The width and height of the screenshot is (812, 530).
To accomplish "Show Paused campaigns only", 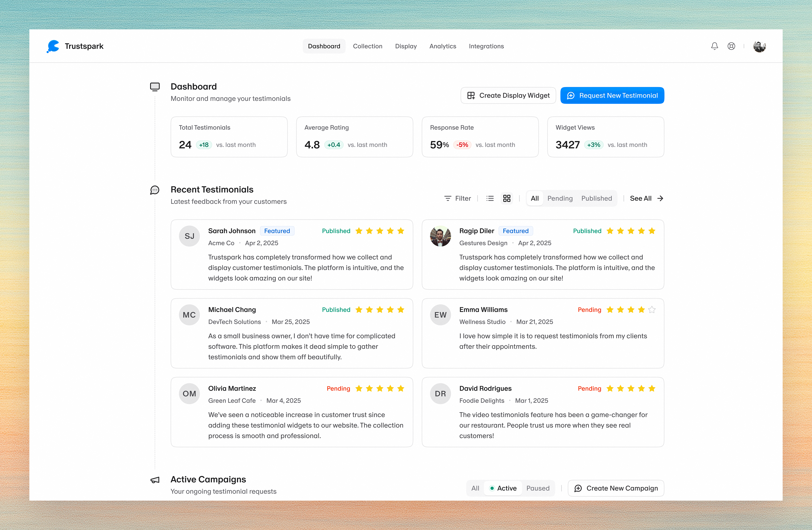I will pos(538,488).
